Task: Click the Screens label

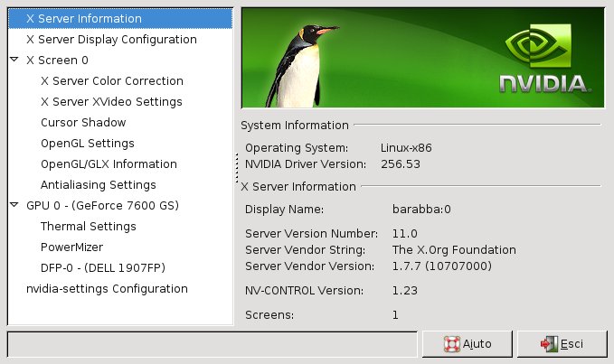Action: [x=269, y=315]
